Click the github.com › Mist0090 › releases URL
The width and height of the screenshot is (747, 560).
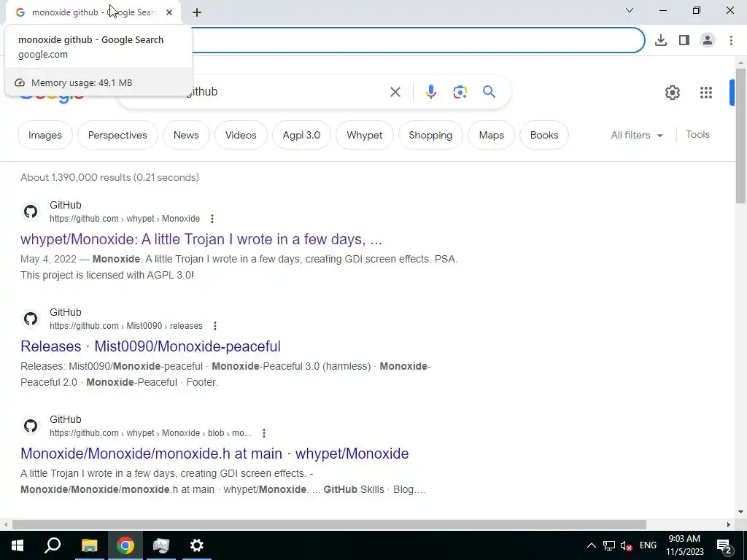click(x=126, y=326)
